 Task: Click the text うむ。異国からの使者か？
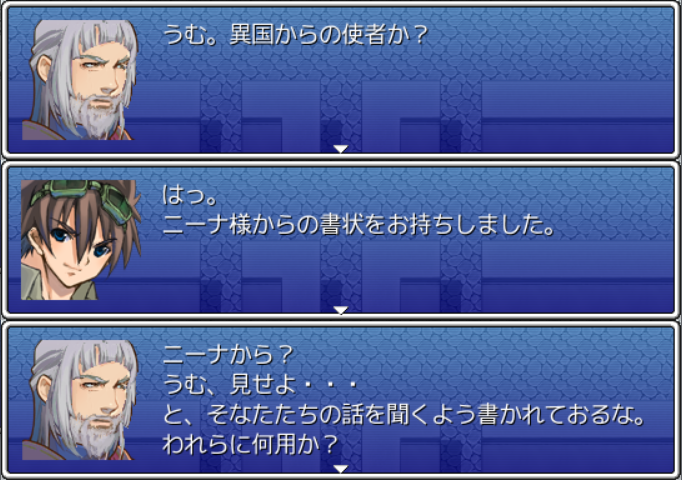[296, 35]
